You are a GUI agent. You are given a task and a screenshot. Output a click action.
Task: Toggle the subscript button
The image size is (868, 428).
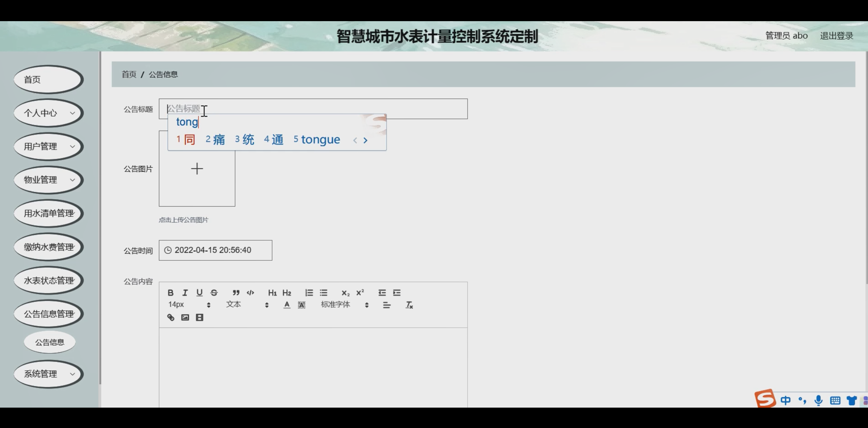click(x=345, y=293)
